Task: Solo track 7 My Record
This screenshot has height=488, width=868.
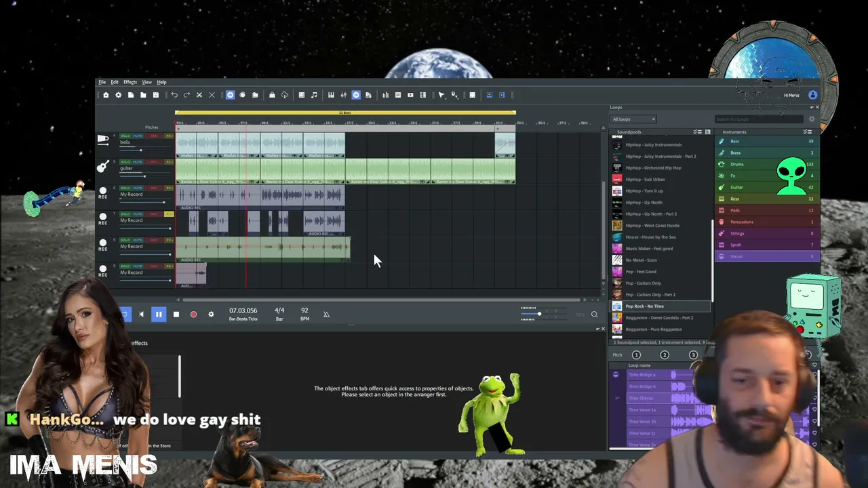Action: (x=125, y=214)
